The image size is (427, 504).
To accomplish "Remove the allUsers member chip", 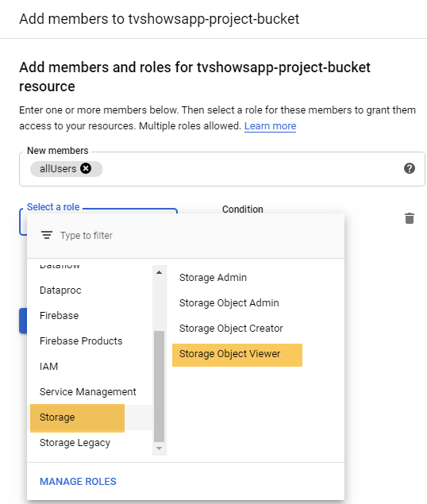I will [x=86, y=168].
